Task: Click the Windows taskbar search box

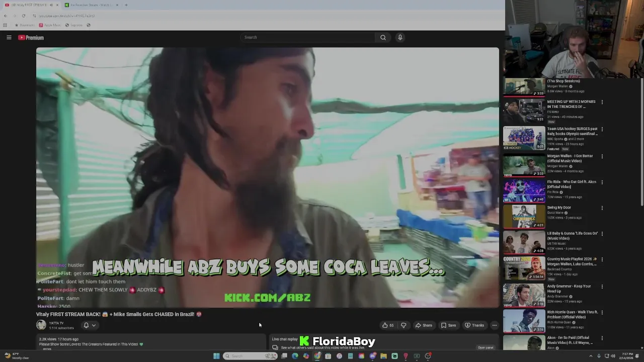Action: [250, 356]
